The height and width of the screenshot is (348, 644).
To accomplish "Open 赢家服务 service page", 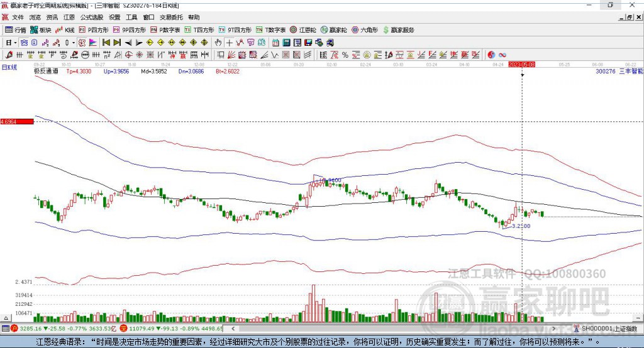I will coord(399,30).
